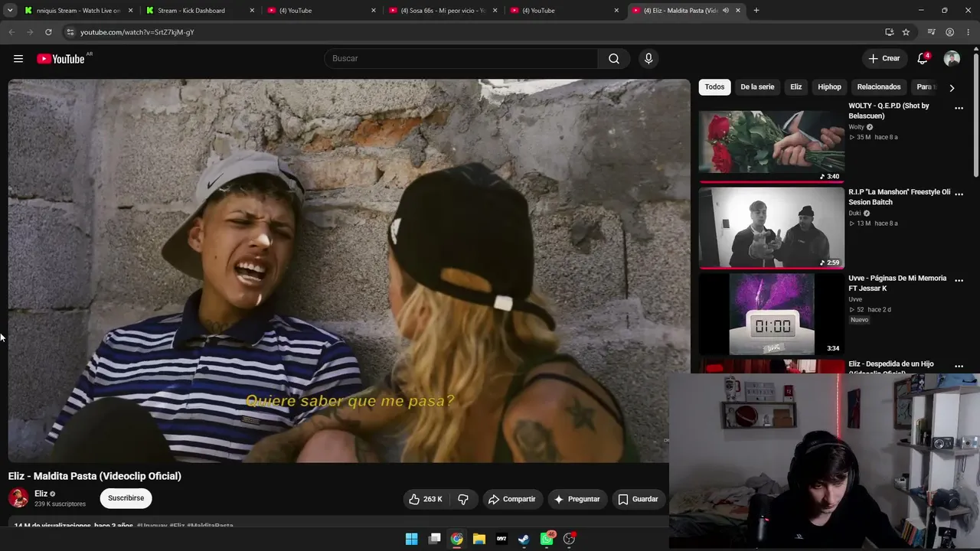
Task: Show more filter chips with right arrow
Action: pos(952,88)
